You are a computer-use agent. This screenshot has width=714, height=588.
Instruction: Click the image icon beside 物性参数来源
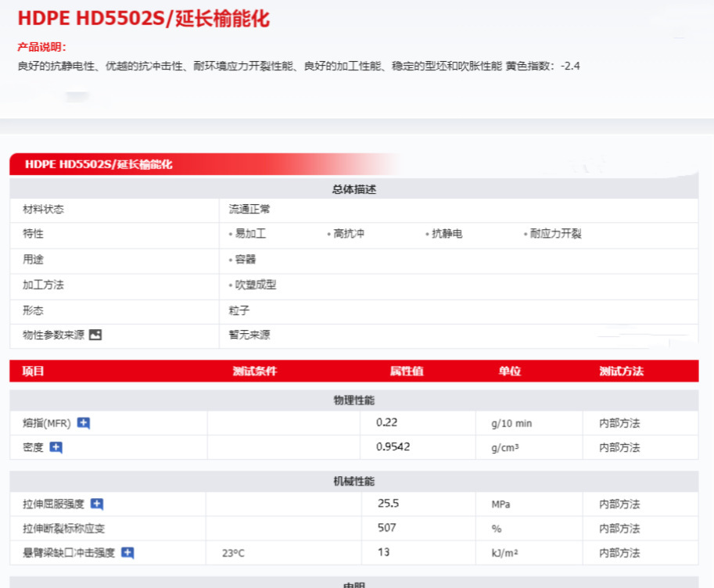pos(95,335)
